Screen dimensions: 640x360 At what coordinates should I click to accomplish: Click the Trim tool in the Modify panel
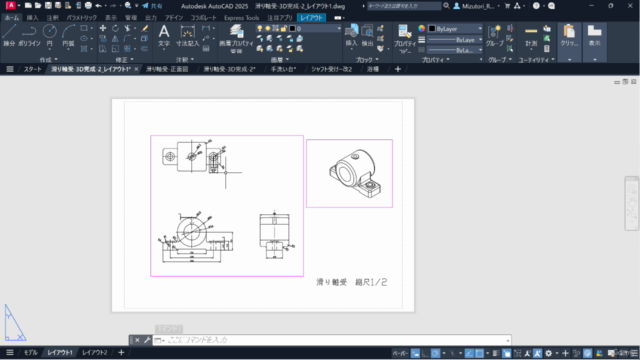coord(128,28)
